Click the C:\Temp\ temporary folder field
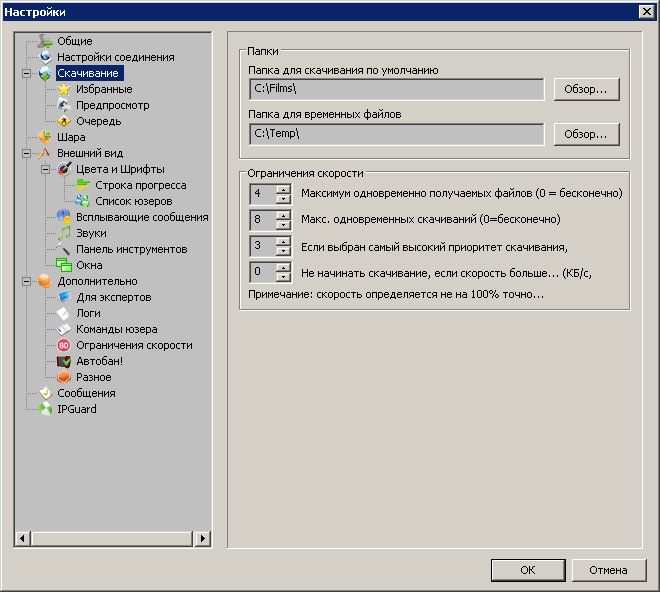 click(397, 134)
